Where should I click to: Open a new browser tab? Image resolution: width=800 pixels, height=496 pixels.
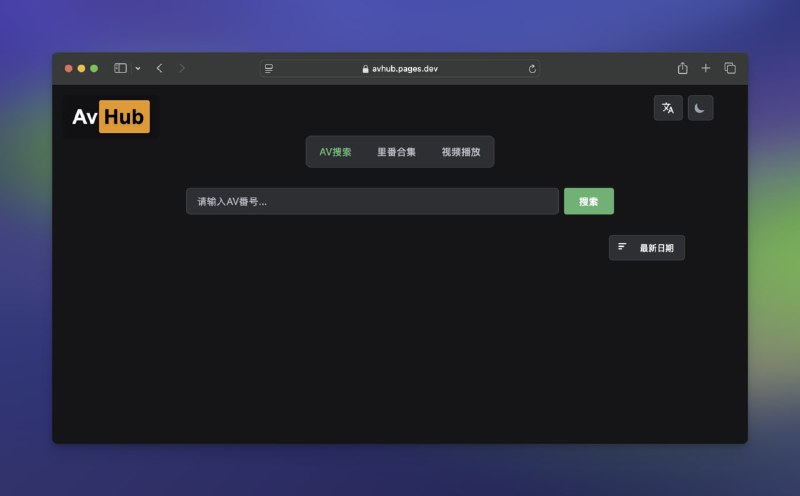point(706,68)
